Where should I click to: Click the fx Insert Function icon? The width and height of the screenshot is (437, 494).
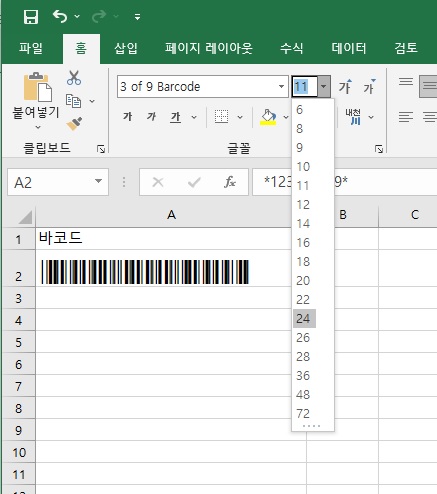coord(230,182)
